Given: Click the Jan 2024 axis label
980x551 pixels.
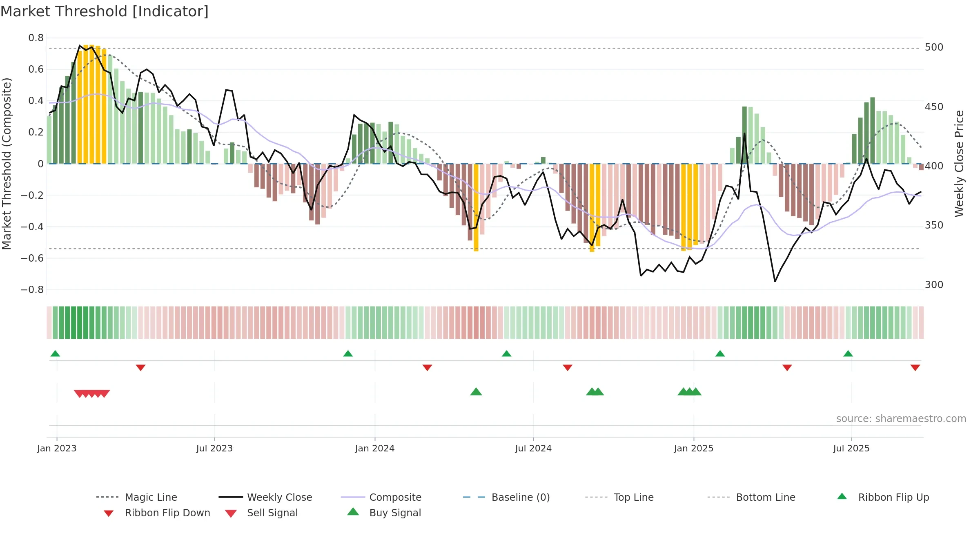Looking at the screenshot, I should 375,449.
